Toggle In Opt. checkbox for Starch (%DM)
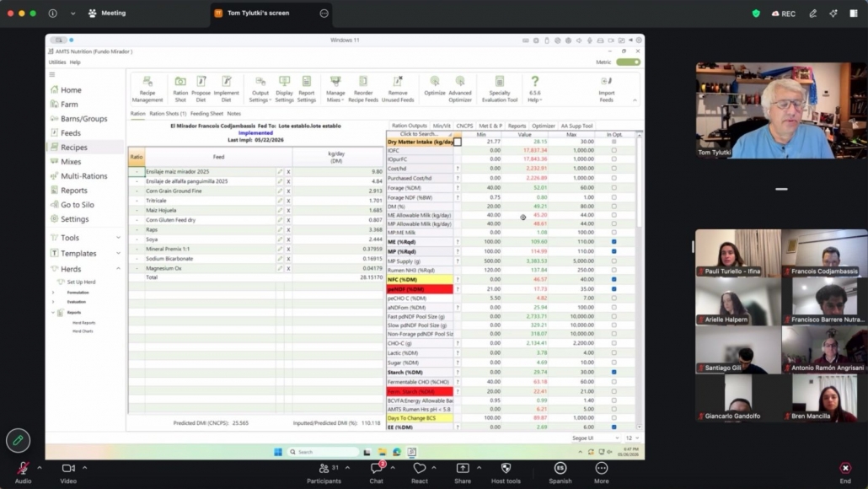Image resolution: width=868 pixels, height=489 pixels. [613, 372]
